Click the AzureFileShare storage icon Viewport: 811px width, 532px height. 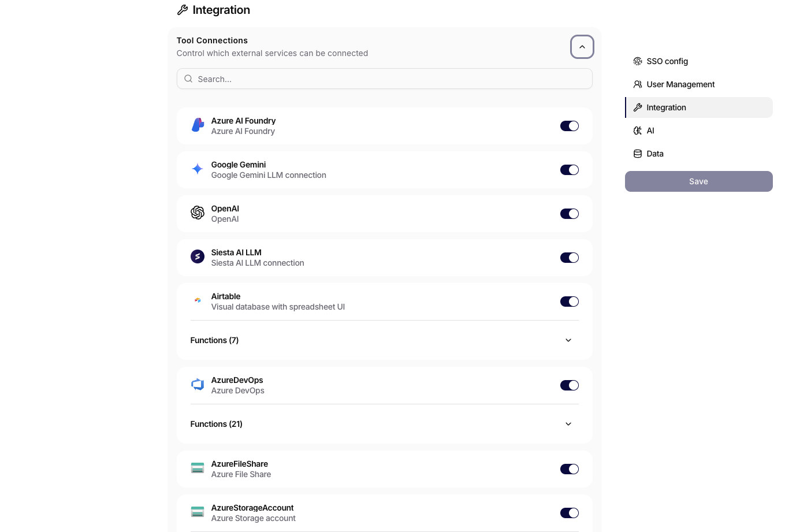click(198, 468)
